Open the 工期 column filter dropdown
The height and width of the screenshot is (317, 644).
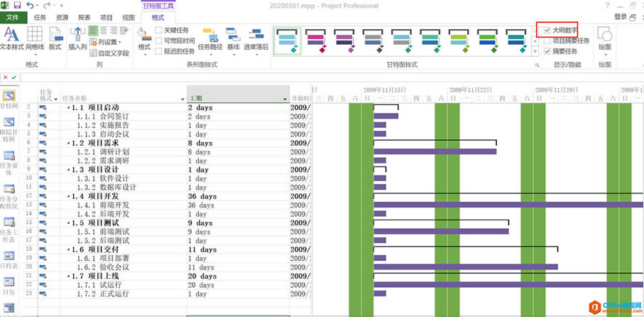[x=285, y=99]
